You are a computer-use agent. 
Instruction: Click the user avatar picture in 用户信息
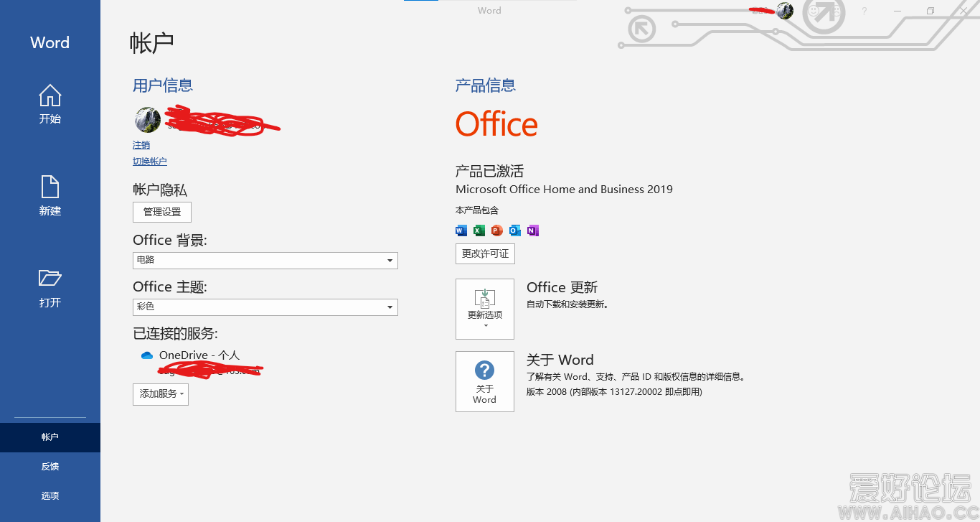click(147, 120)
